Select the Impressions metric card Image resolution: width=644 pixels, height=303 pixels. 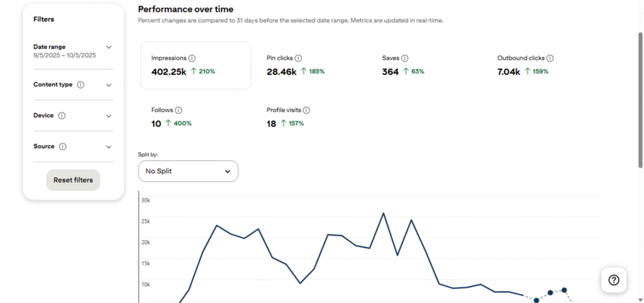click(x=196, y=66)
